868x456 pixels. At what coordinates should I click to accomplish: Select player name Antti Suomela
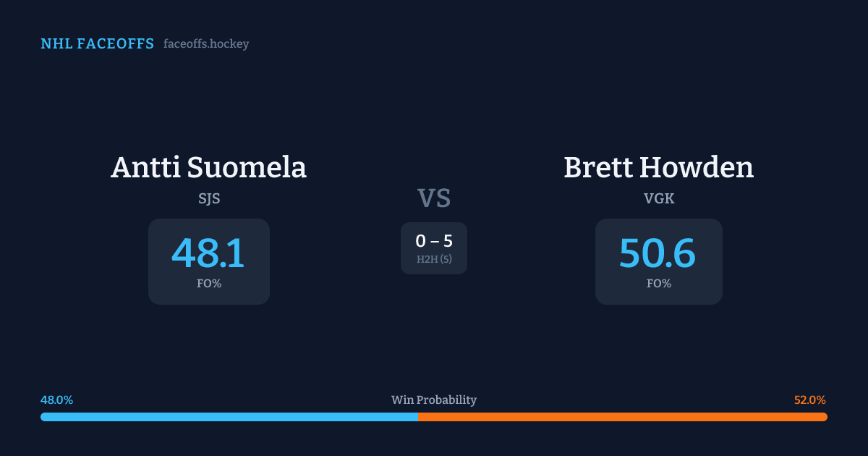click(208, 167)
